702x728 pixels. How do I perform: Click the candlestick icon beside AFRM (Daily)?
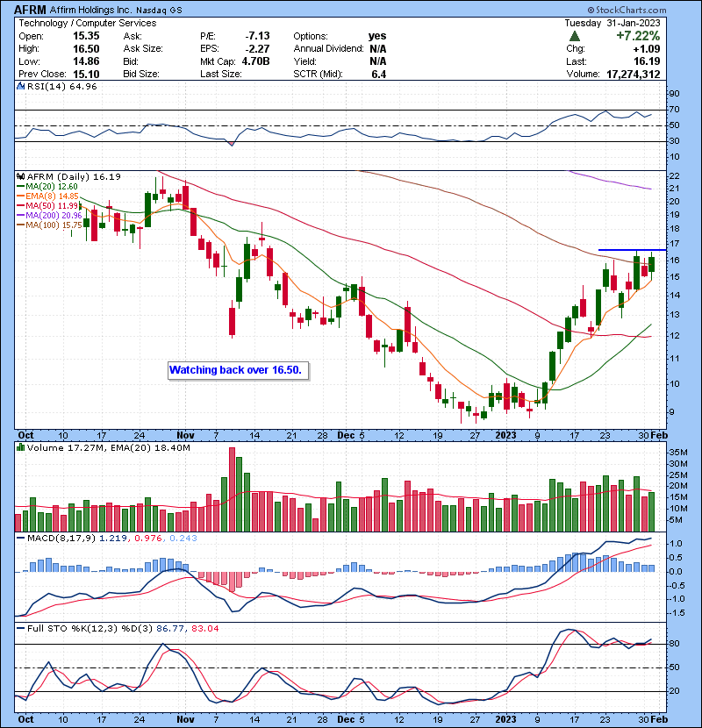(20, 176)
